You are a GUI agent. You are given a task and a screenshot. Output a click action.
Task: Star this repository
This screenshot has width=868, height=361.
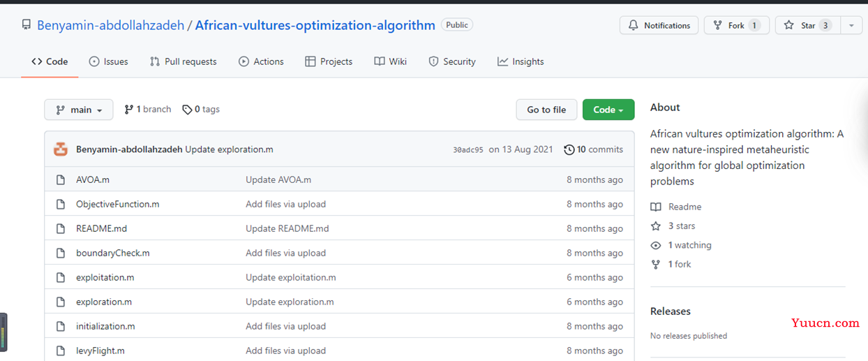tap(808, 25)
